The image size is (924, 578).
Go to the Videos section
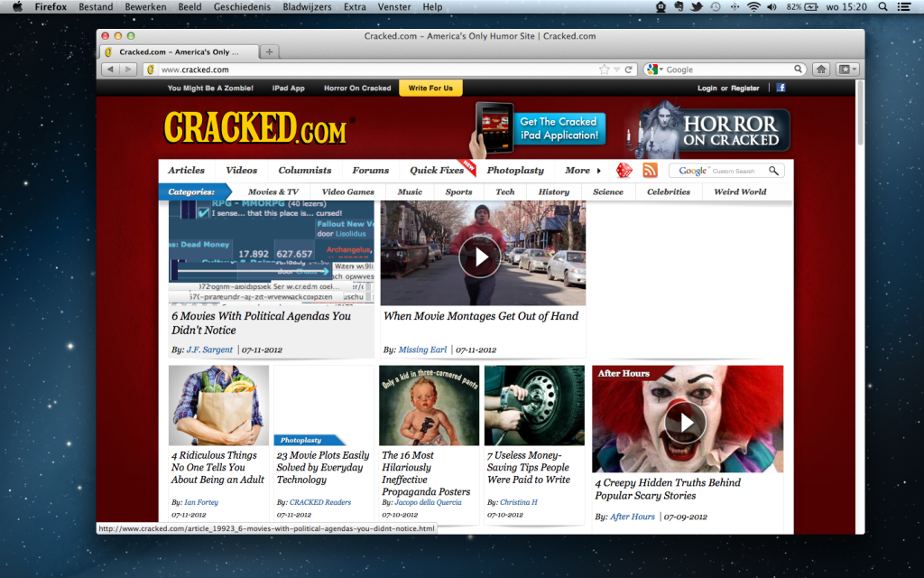(242, 171)
